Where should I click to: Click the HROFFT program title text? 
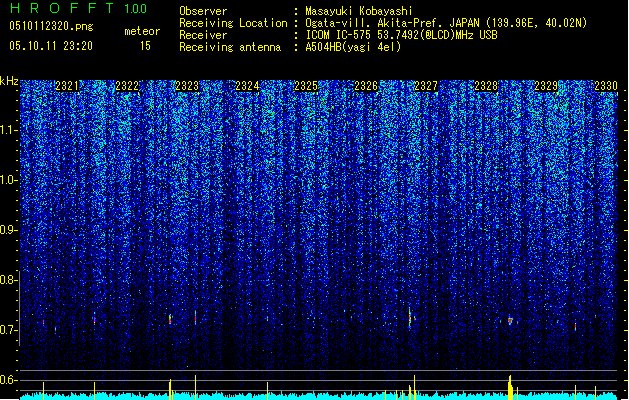62,8
